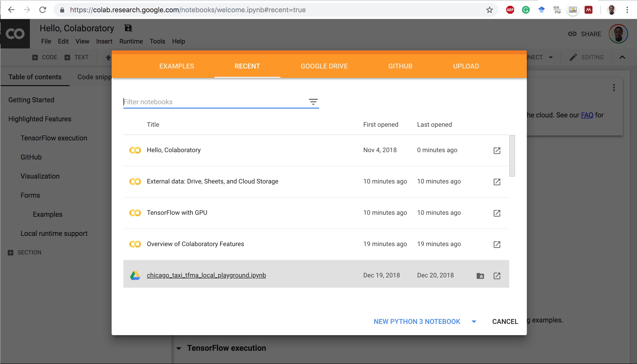Image resolution: width=637 pixels, height=364 pixels.
Task: Select the UPLOAD tab
Action: [466, 66]
